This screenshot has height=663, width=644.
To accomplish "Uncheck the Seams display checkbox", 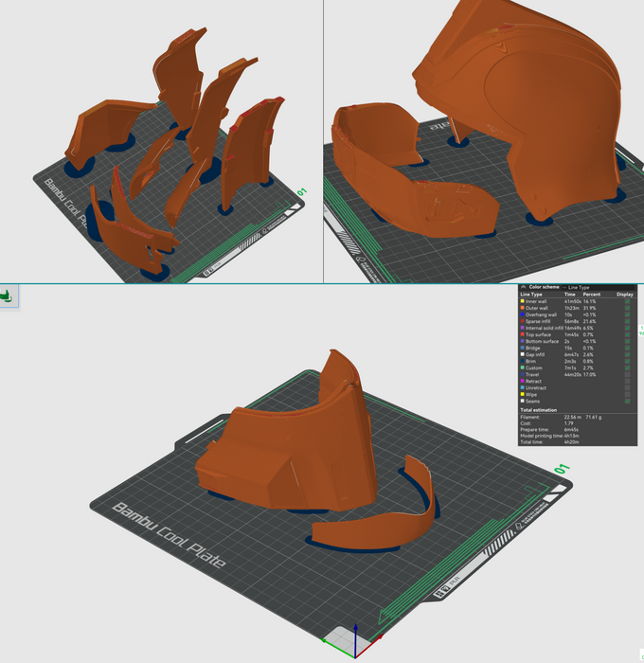I will coord(626,401).
